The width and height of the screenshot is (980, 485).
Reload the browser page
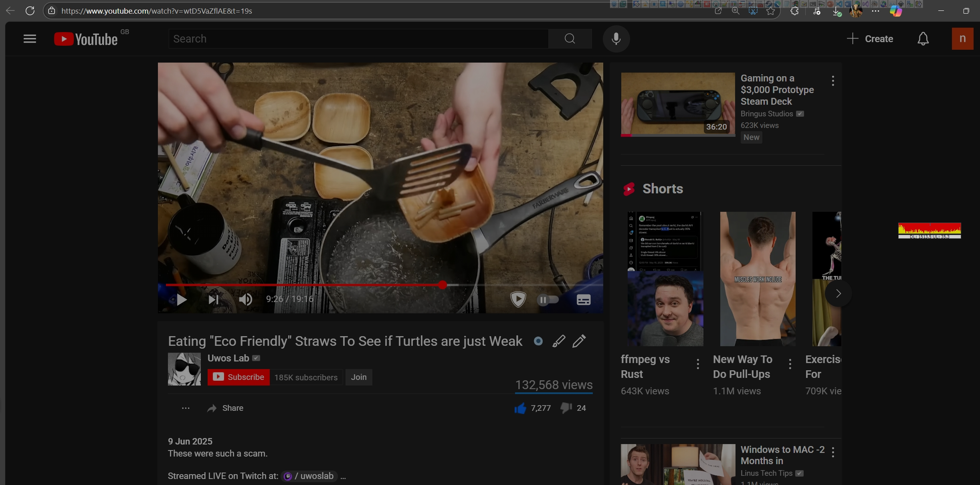30,11
